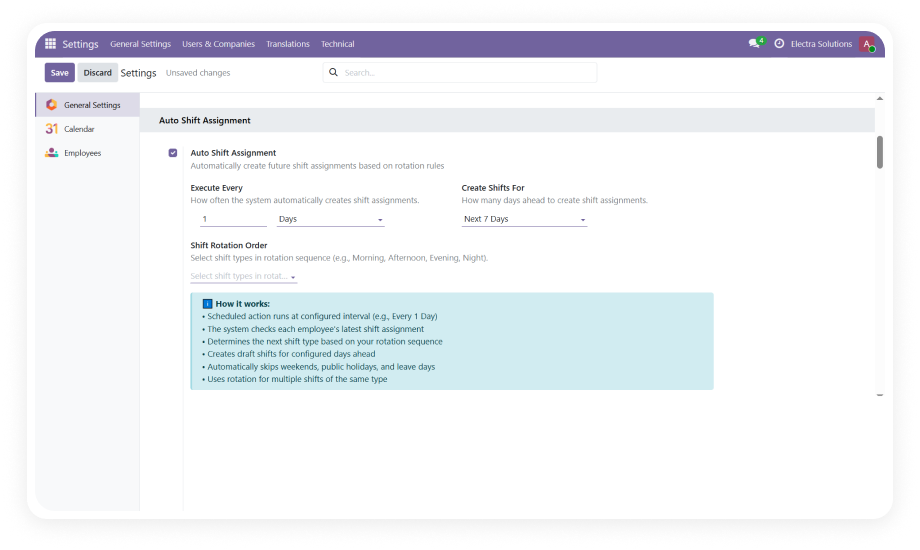Open the Translations menu

(x=288, y=44)
